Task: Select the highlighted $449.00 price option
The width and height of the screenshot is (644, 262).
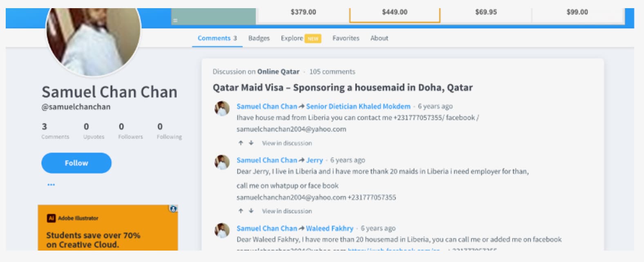Action: 394,12
